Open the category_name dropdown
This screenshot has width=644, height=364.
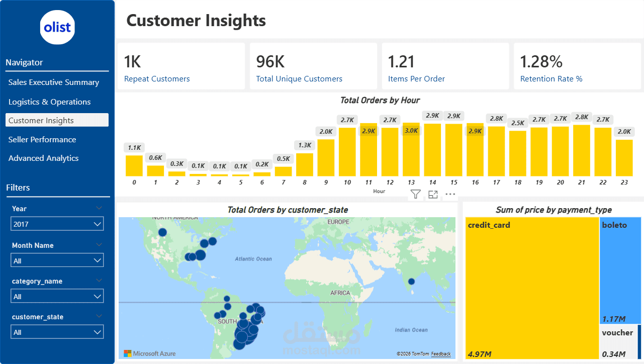point(57,296)
